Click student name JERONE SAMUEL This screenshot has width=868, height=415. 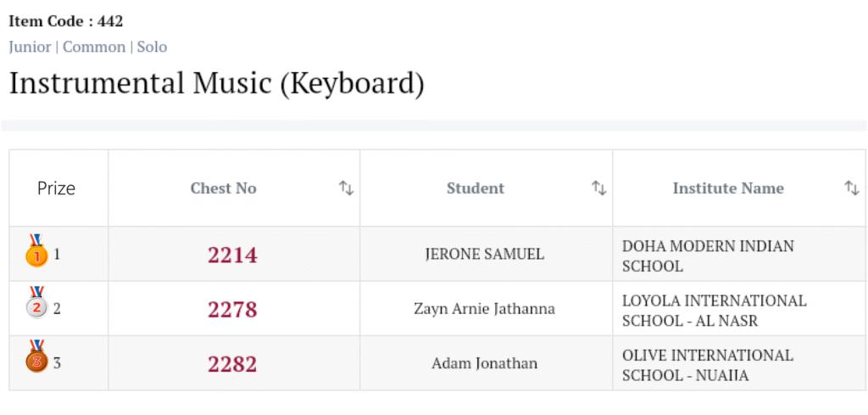484,255
